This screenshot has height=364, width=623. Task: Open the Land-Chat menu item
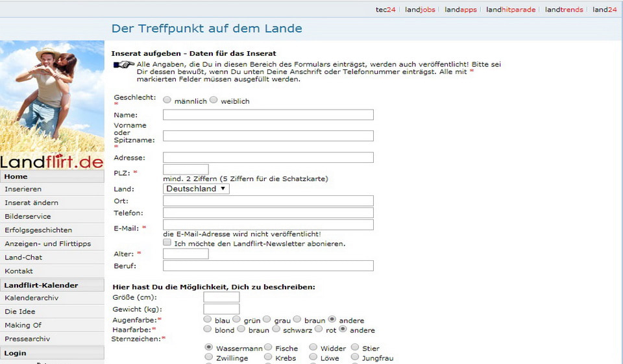[x=23, y=258]
